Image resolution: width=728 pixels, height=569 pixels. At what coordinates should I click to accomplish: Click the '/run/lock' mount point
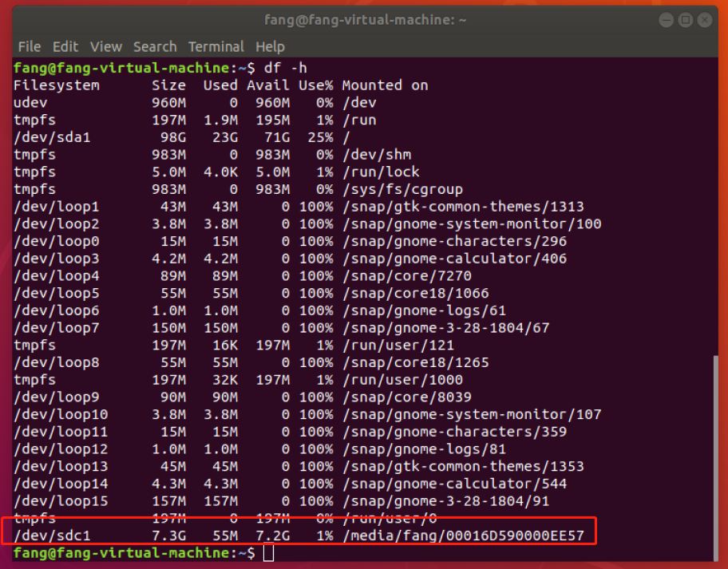coord(381,172)
